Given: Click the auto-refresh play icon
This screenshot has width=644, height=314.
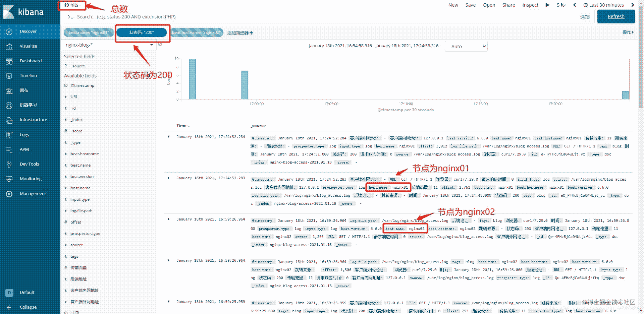Looking at the screenshot, I should coord(547,5).
